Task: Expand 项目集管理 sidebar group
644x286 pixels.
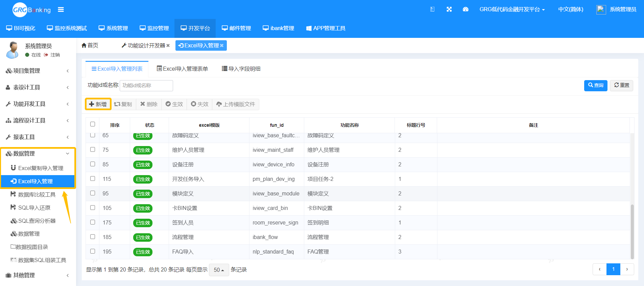Action: (38, 71)
